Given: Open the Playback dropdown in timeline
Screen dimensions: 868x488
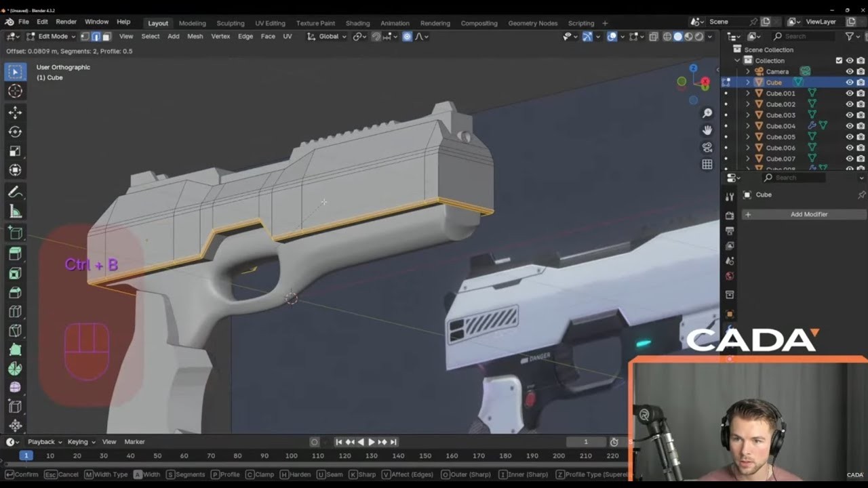Looking at the screenshot, I should (45, 442).
